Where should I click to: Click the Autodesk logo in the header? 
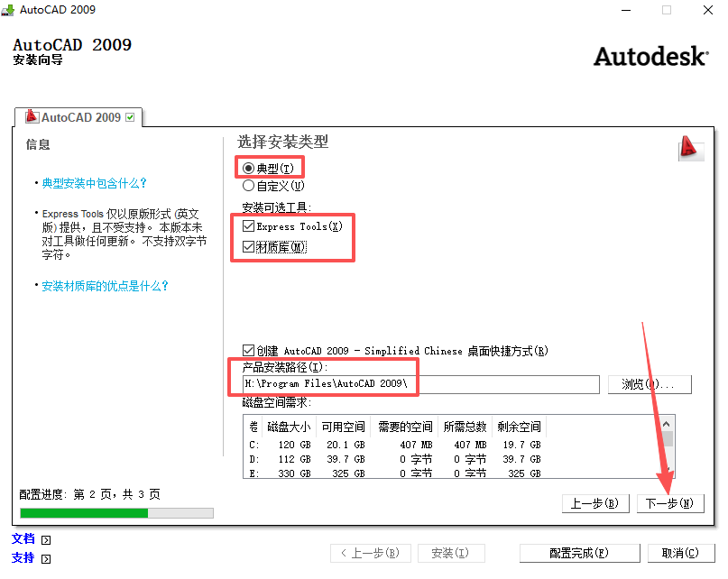click(650, 56)
